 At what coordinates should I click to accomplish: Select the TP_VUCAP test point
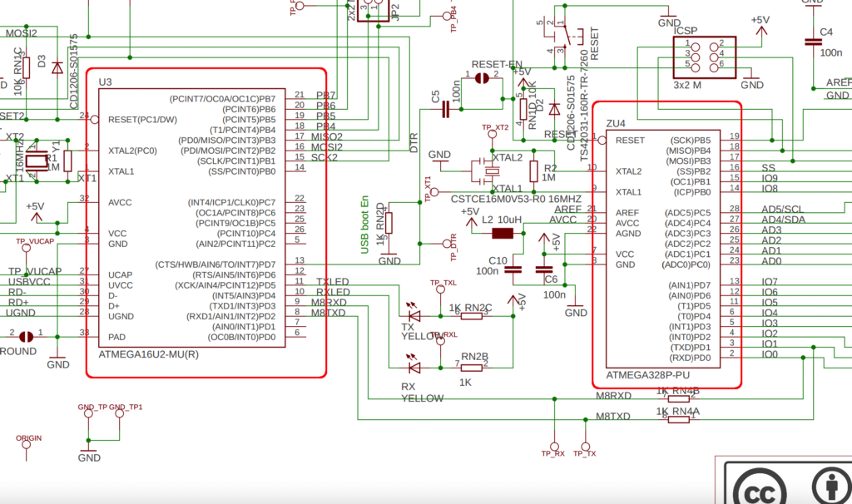(x=26, y=248)
